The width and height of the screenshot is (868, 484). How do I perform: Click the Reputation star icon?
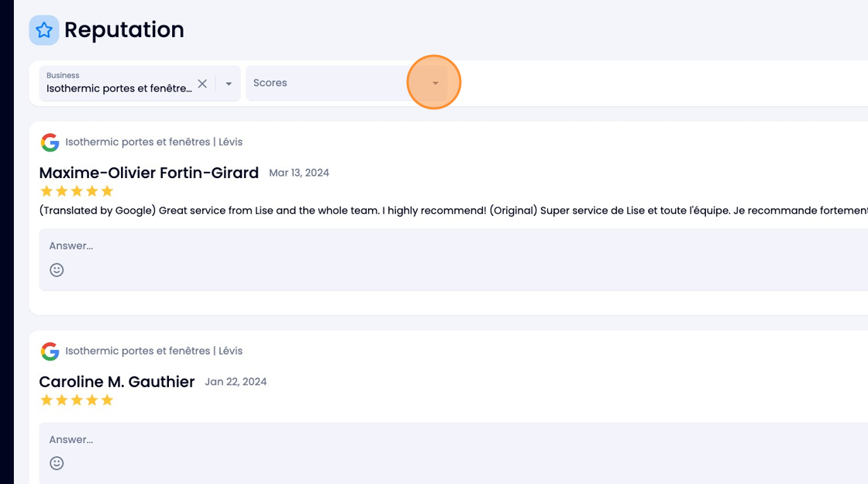coord(43,30)
